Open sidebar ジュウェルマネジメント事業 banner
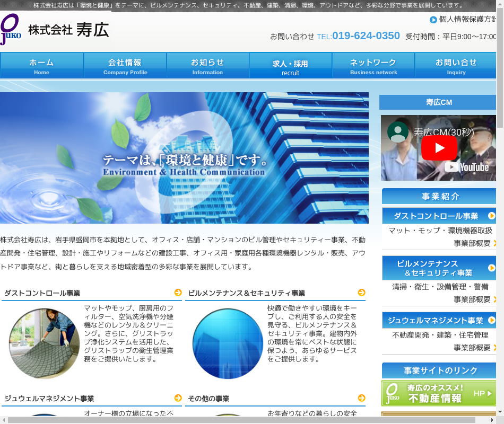Screen dimensions: 504x424 (x=439, y=320)
